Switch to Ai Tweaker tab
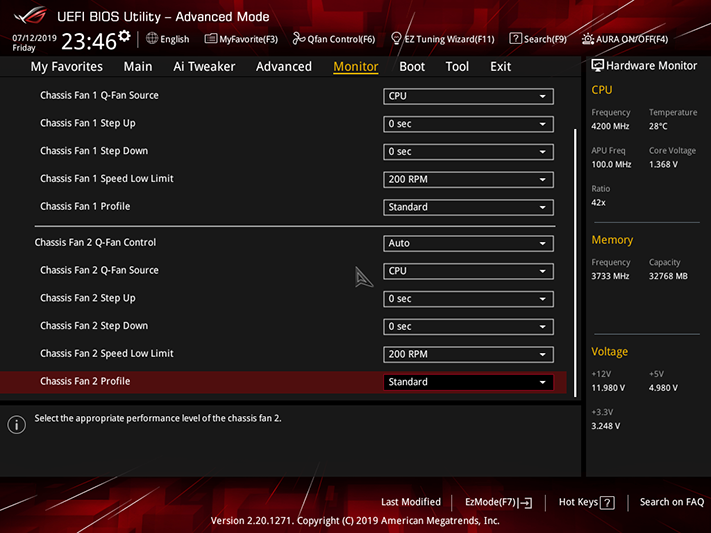 (x=204, y=67)
